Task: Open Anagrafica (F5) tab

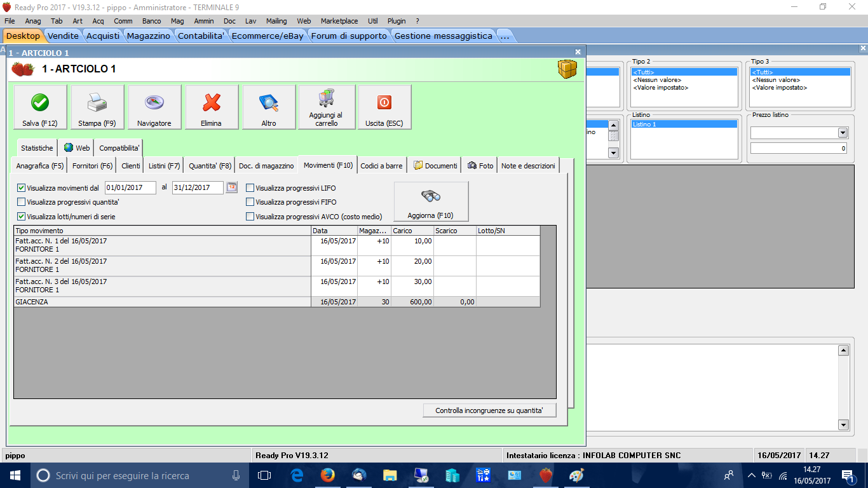Action: [x=40, y=166]
